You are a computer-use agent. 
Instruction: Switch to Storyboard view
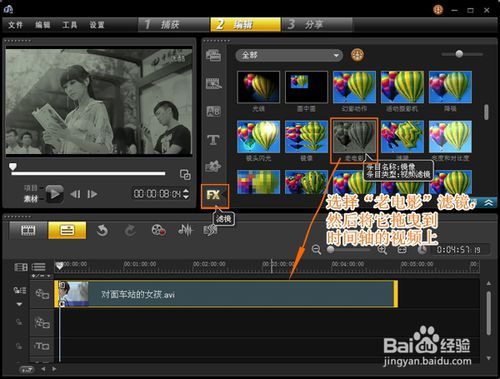(28, 230)
